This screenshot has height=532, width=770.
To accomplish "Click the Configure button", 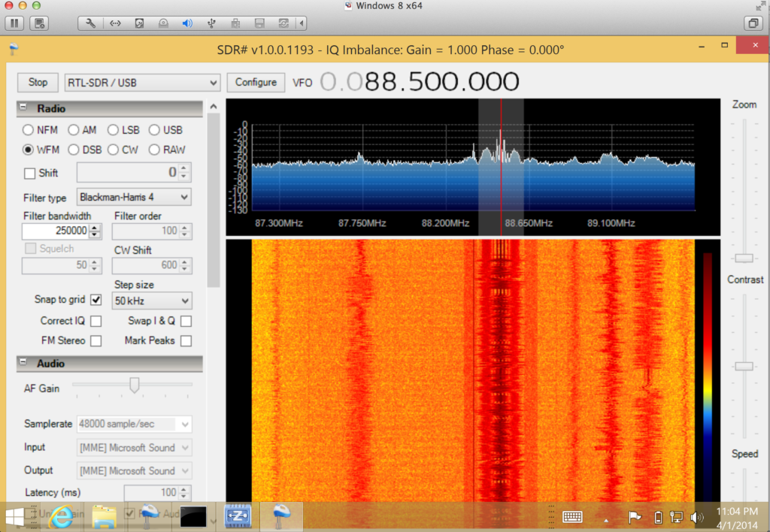I will 256,83.
